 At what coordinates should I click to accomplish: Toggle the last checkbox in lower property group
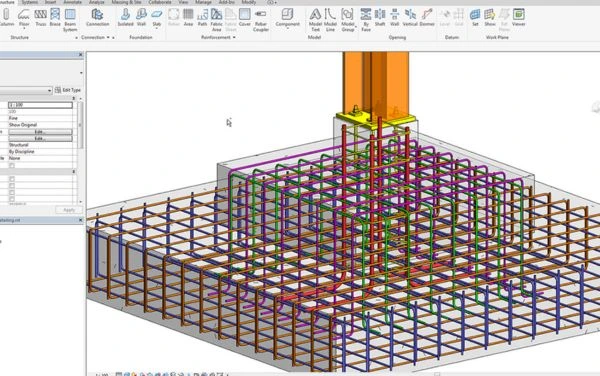click(12, 199)
